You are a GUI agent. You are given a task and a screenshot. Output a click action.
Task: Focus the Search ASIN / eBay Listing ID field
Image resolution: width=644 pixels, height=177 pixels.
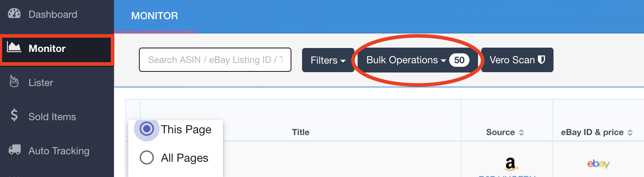pos(215,60)
